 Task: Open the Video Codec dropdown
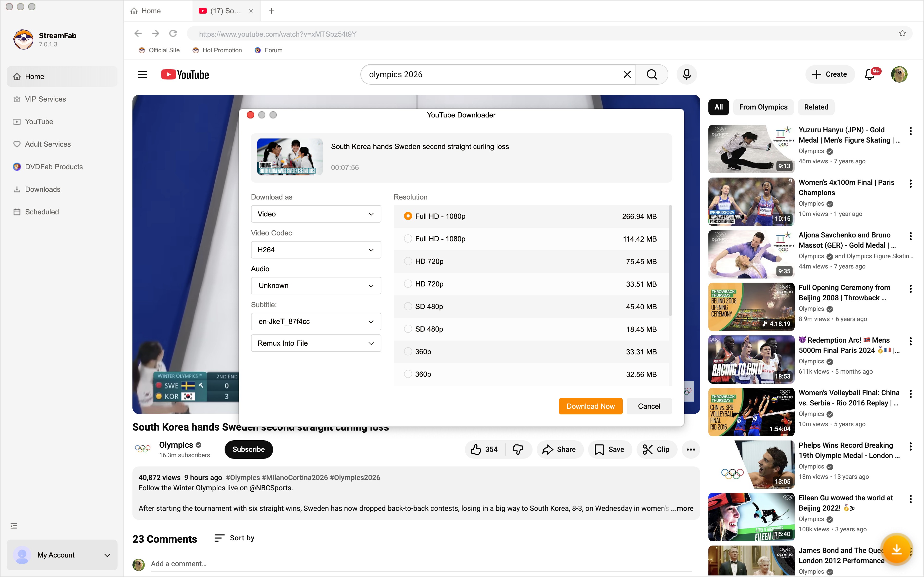[x=315, y=250]
